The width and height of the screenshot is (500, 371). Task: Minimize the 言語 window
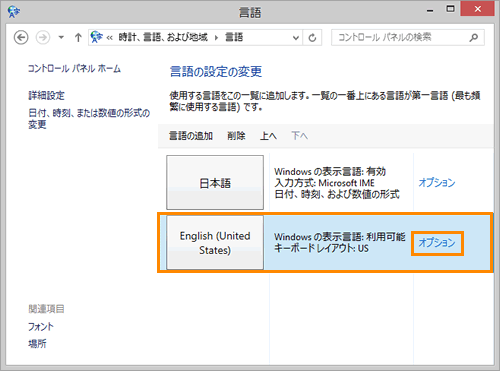coord(430,10)
